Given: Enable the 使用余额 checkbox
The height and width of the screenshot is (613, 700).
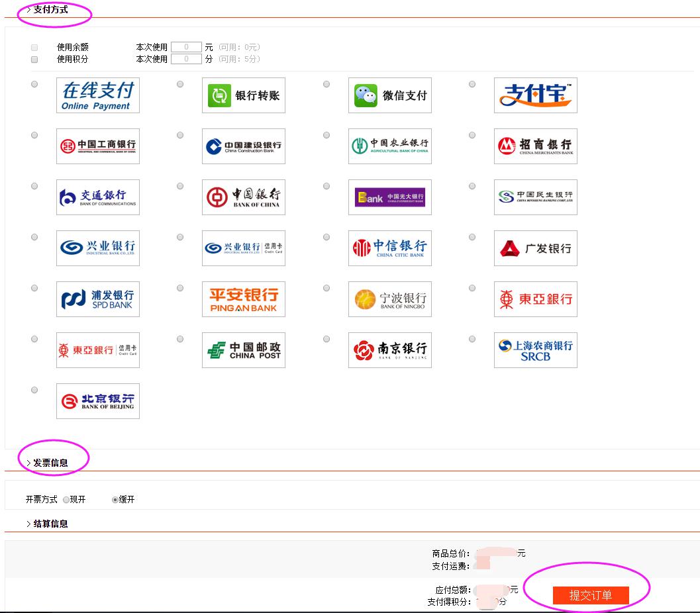Looking at the screenshot, I should pyautogui.click(x=34, y=47).
